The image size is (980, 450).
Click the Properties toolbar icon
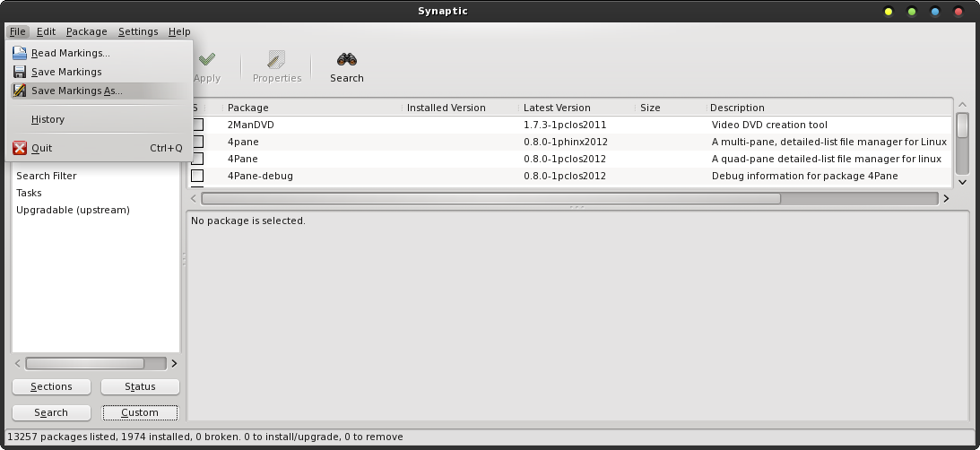[276, 59]
